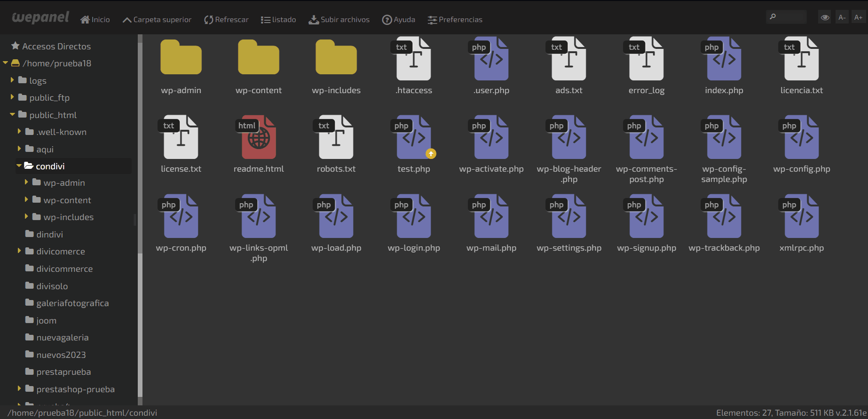This screenshot has height=419, width=868.
Task: Open Subir archivos upload
Action: tap(339, 20)
